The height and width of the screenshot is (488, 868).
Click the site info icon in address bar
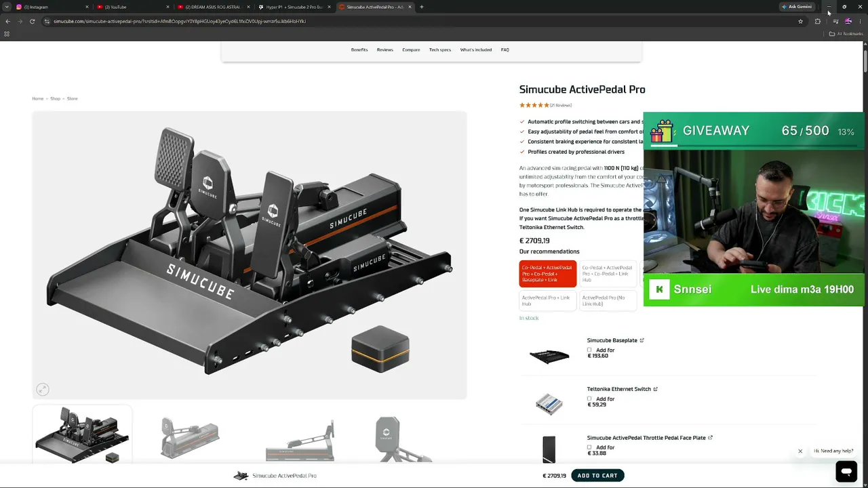pyautogui.click(x=47, y=21)
